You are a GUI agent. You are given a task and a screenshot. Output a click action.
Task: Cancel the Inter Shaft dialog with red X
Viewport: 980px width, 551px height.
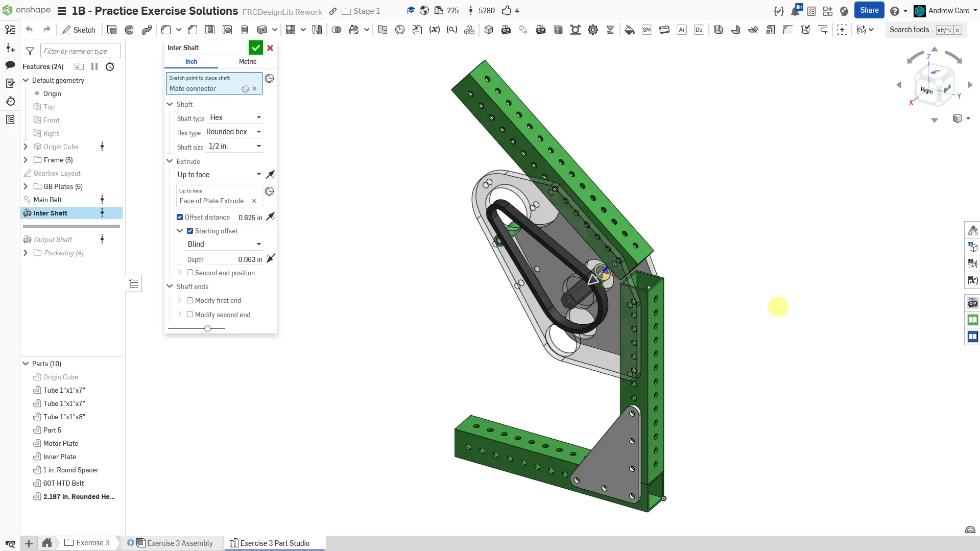270,48
